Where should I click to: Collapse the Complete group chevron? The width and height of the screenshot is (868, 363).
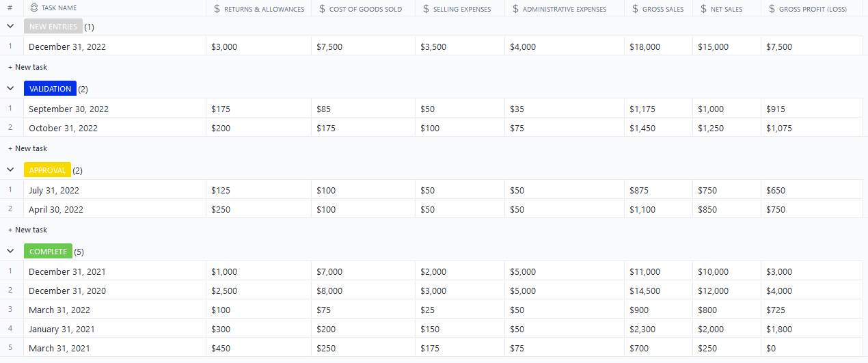click(x=10, y=251)
